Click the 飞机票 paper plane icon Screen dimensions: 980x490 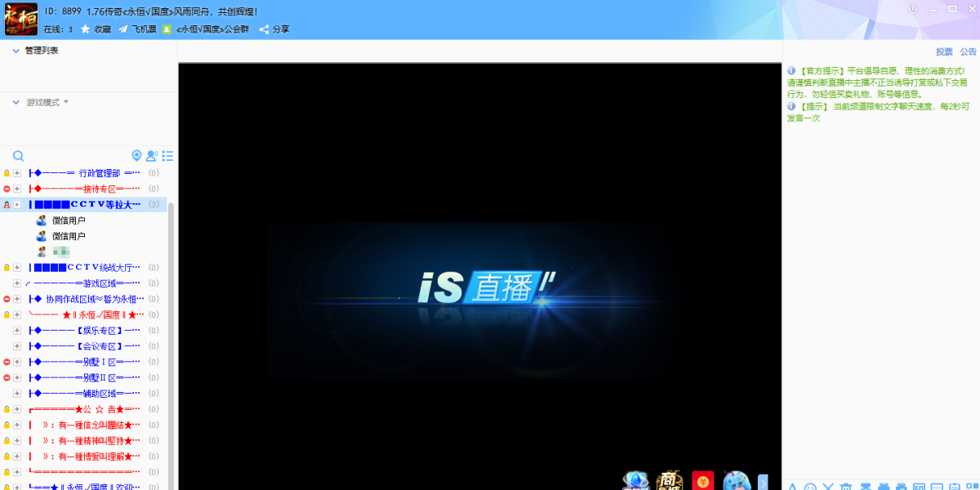coord(123,29)
